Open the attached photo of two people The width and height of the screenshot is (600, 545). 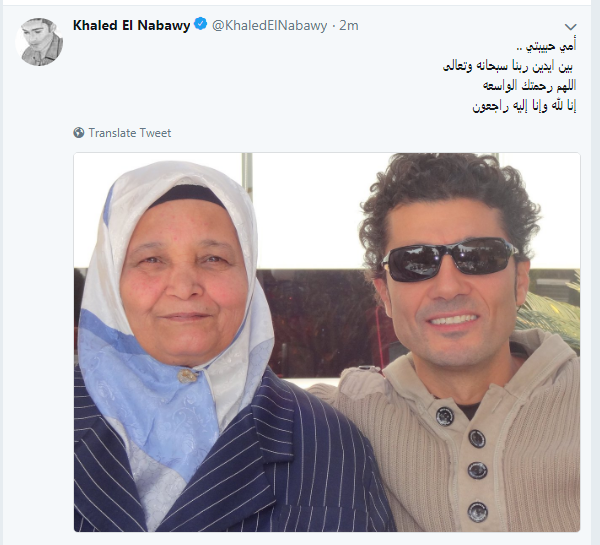coord(327,342)
